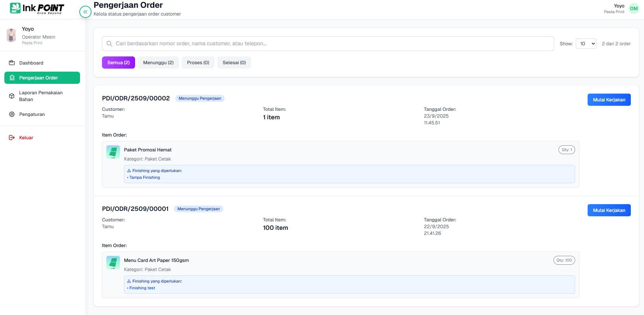Switch to the Proses (0) tab
The height and width of the screenshot is (315, 644).
click(x=198, y=63)
